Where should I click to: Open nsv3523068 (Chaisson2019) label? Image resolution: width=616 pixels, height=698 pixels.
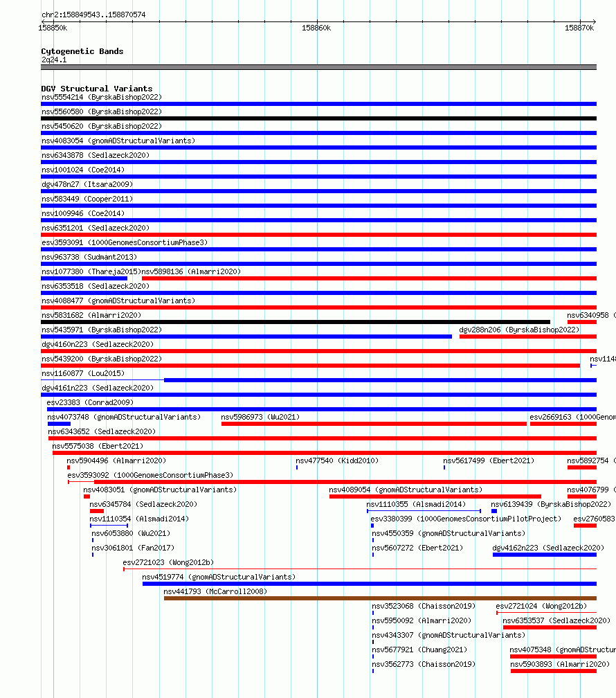pyautogui.click(x=424, y=606)
